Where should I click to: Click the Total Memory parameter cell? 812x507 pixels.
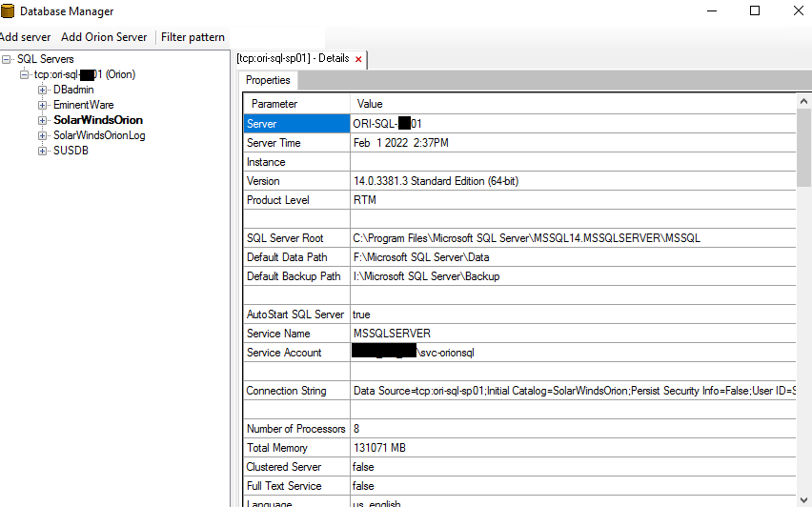(296, 448)
